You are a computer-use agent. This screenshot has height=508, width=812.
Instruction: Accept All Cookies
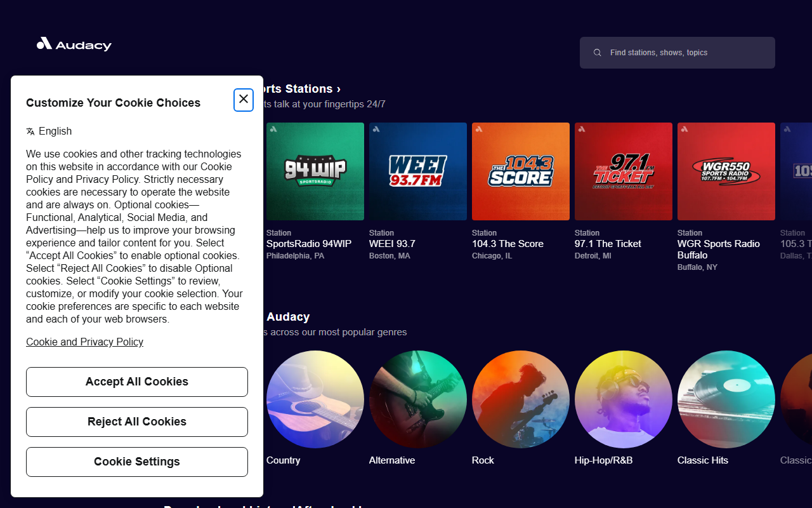point(137,382)
